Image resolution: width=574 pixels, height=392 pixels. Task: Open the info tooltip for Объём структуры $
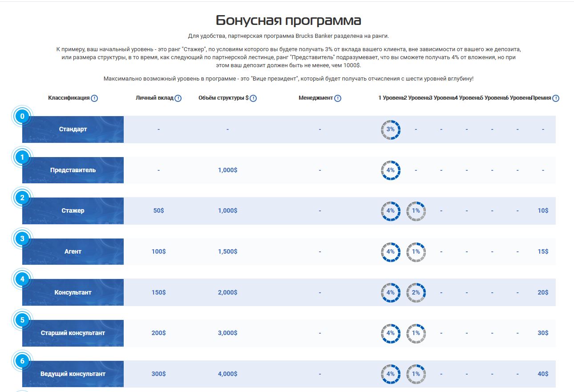(253, 98)
